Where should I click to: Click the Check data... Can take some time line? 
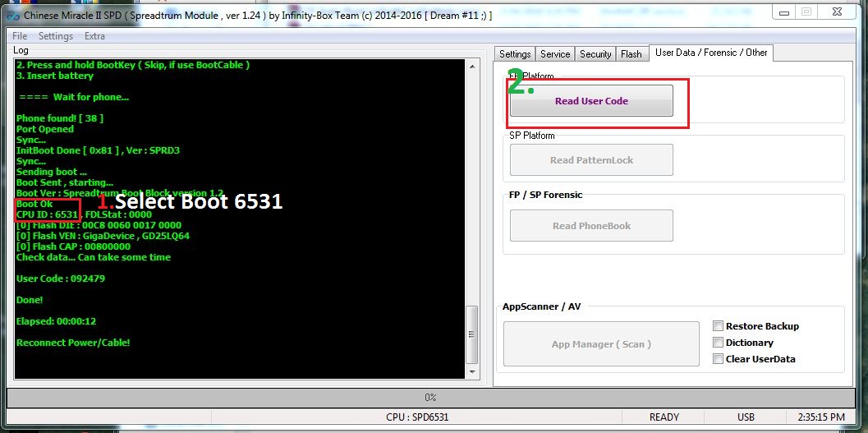94,257
